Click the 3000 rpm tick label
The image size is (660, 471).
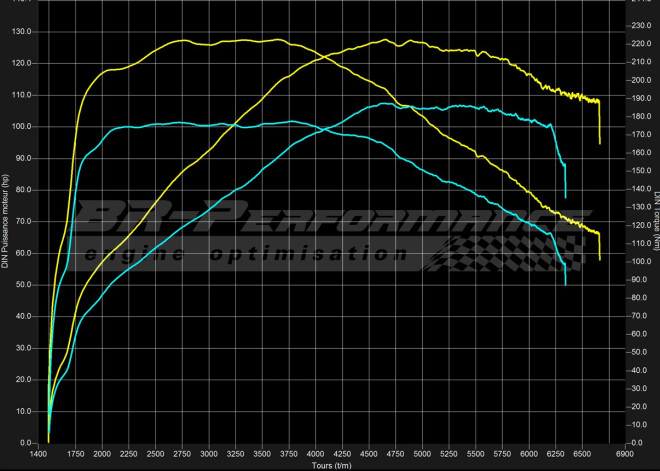click(208, 454)
